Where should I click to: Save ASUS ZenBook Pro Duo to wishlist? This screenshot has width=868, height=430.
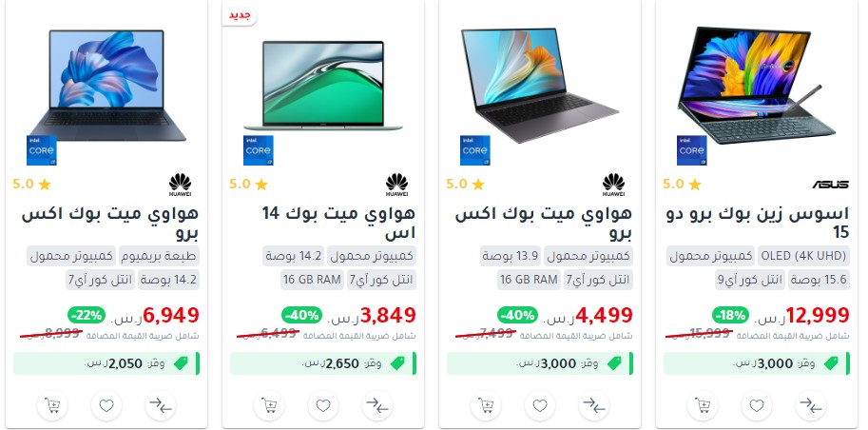757,405
